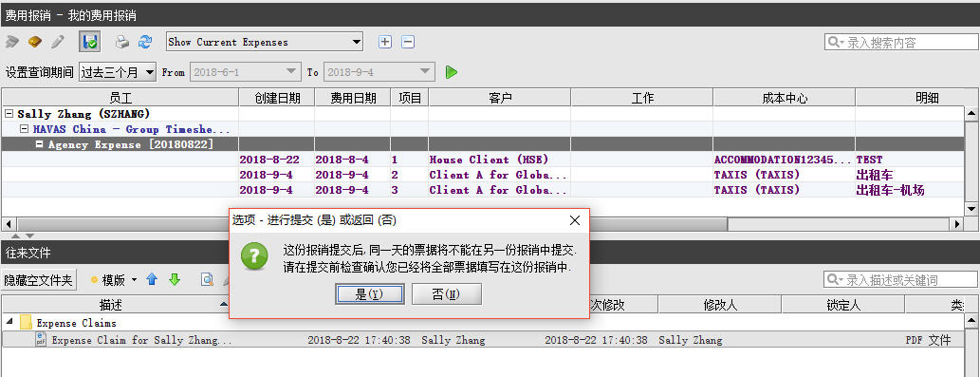Viewport: 980px width, 377px height.
Task: Select the House Client (HSE) expense row
Action: pyautogui.click(x=483, y=160)
